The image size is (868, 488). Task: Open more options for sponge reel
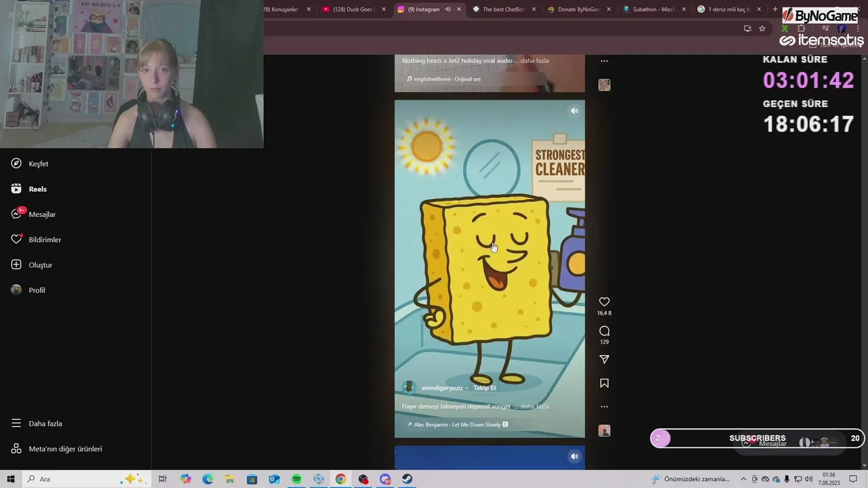tap(604, 407)
